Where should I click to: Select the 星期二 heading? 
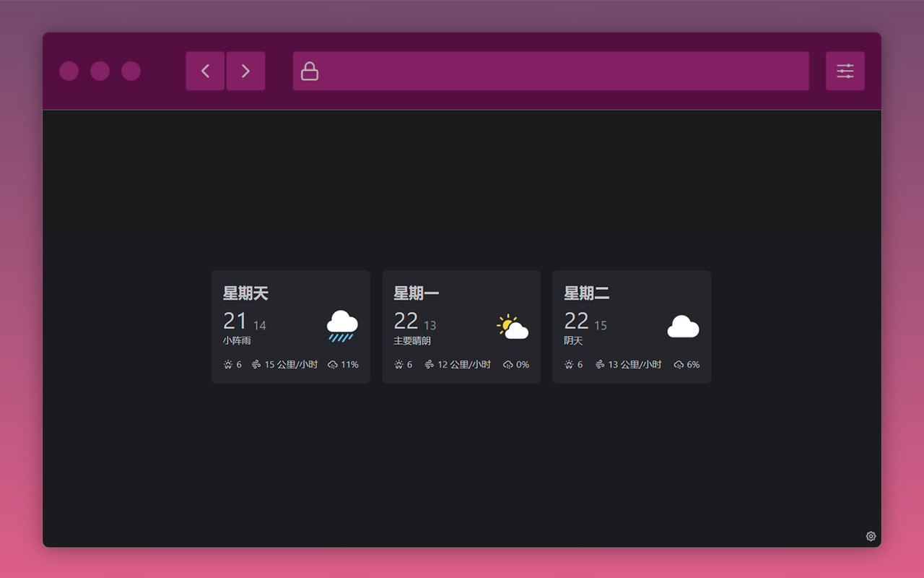tap(586, 293)
